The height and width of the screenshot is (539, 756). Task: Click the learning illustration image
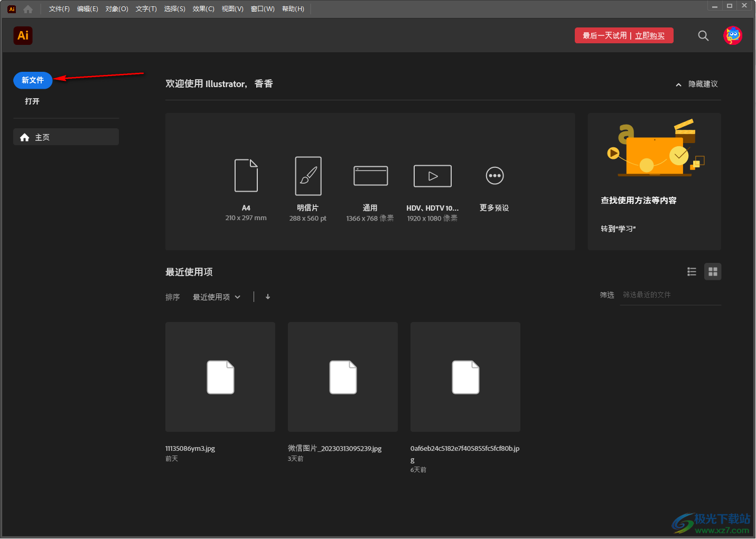pos(655,148)
